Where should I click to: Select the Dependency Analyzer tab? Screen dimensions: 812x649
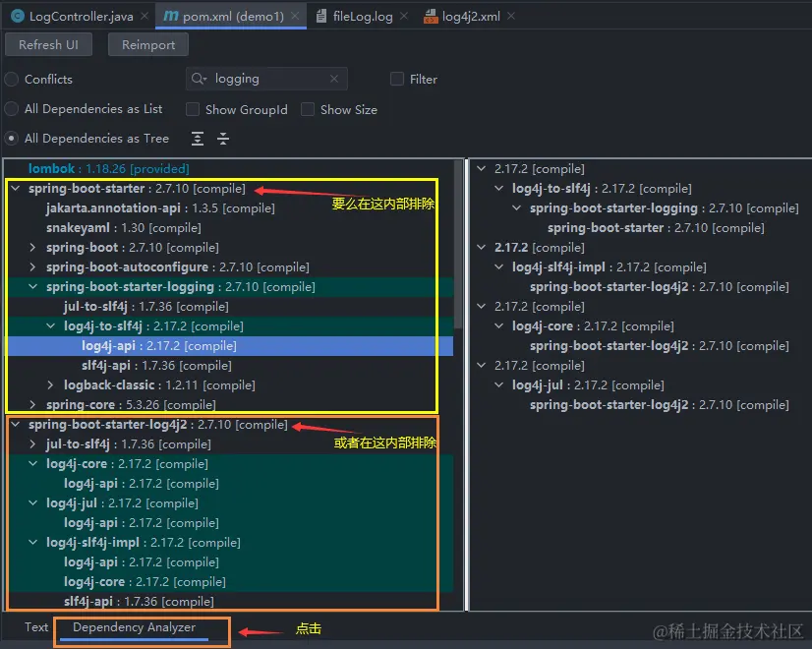click(134, 627)
